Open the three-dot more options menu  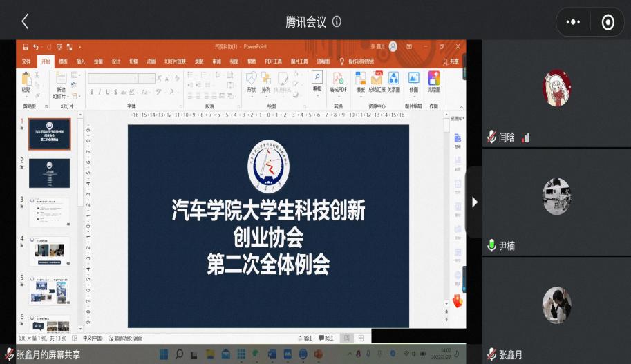click(573, 22)
